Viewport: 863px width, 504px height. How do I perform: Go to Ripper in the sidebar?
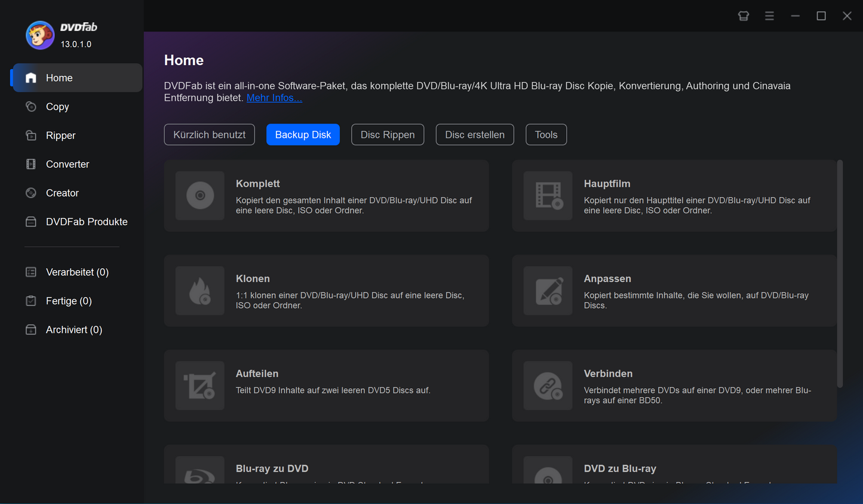(x=60, y=136)
